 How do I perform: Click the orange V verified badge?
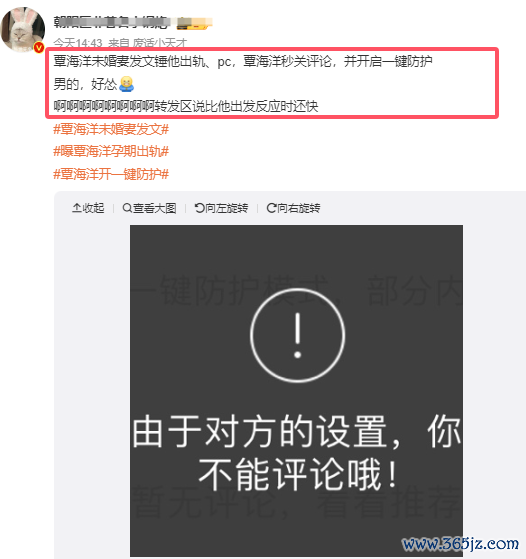pyautogui.click(x=39, y=47)
